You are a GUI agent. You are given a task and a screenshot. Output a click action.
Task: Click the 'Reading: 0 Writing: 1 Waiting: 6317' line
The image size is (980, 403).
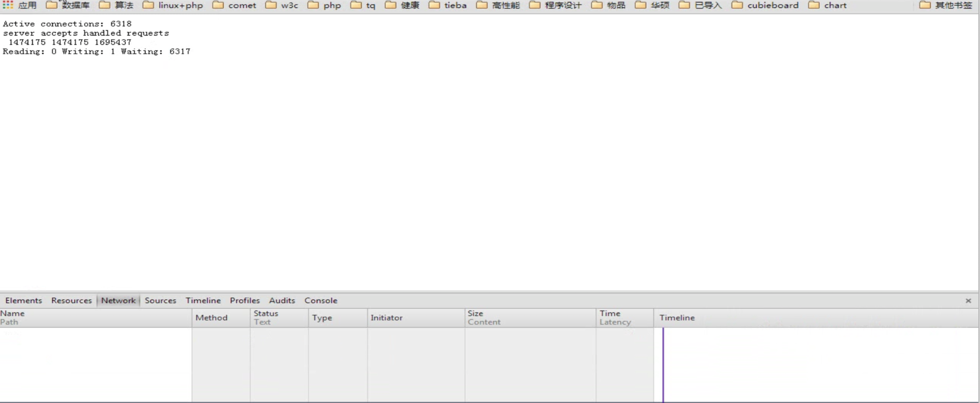coord(97,51)
